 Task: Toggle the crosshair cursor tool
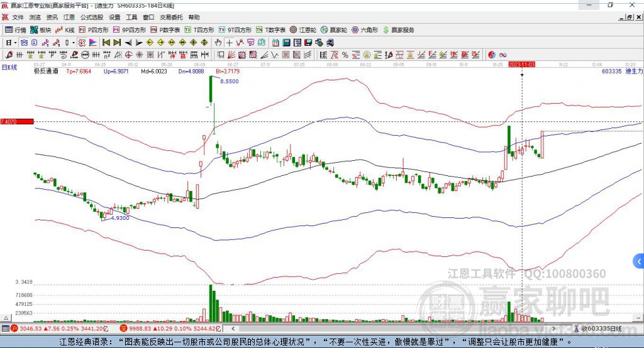coord(229,43)
